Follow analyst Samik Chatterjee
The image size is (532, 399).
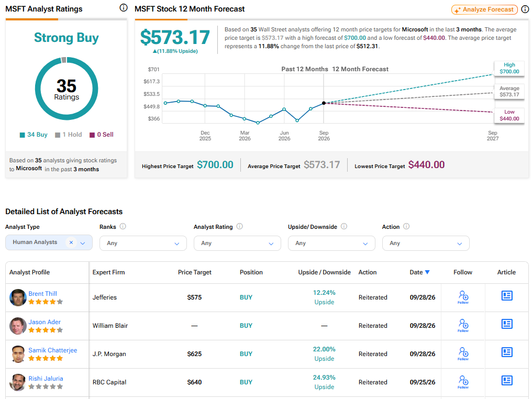[x=463, y=353]
